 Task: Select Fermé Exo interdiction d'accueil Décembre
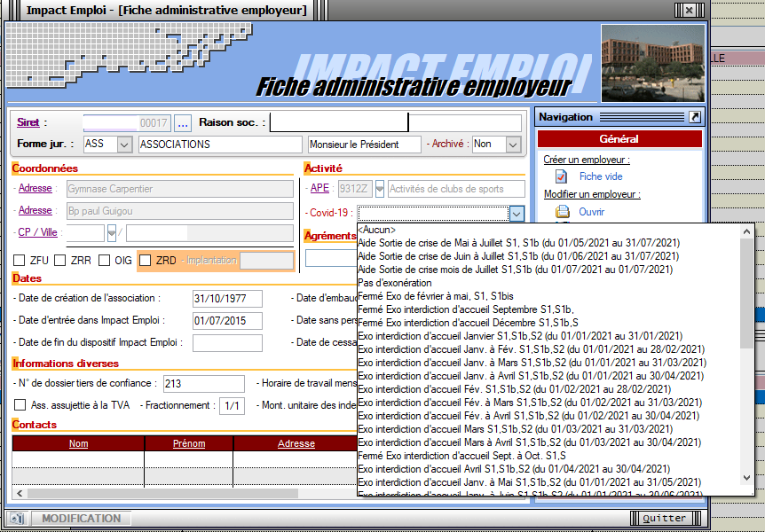[469, 323]
